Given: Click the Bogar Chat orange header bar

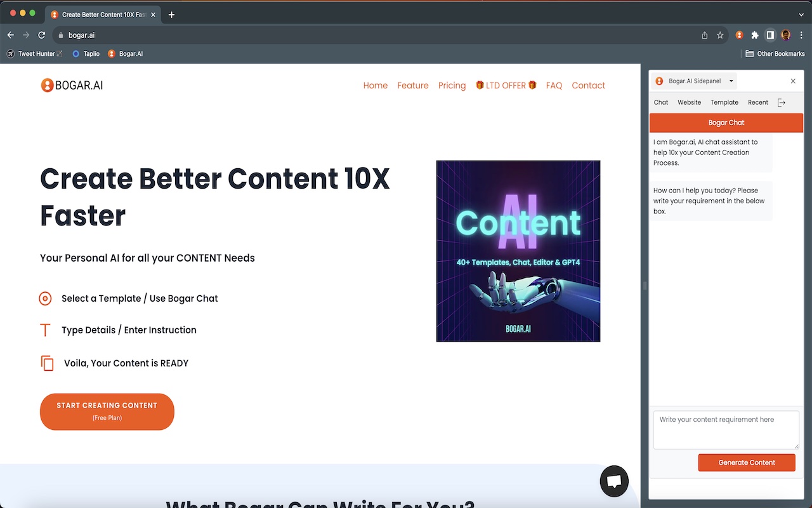Looking at the screenshot, I should 726,123.
